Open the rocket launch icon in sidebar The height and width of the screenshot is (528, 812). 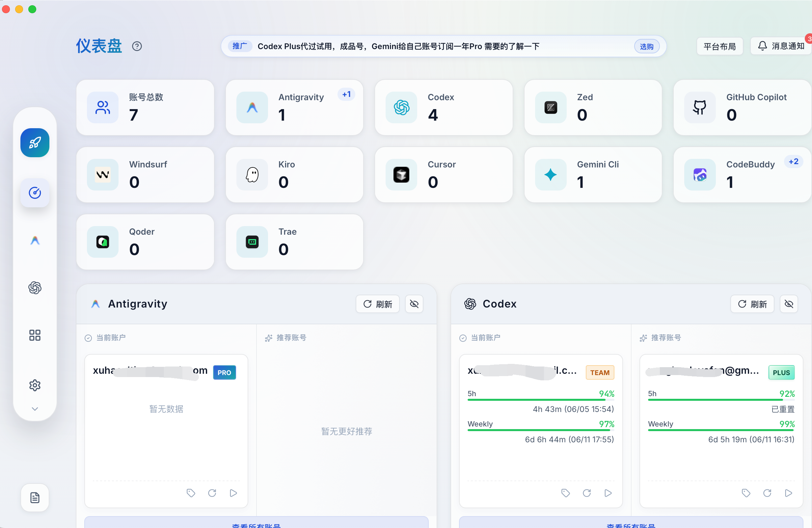pyautogui.click(x=35, y=143)
